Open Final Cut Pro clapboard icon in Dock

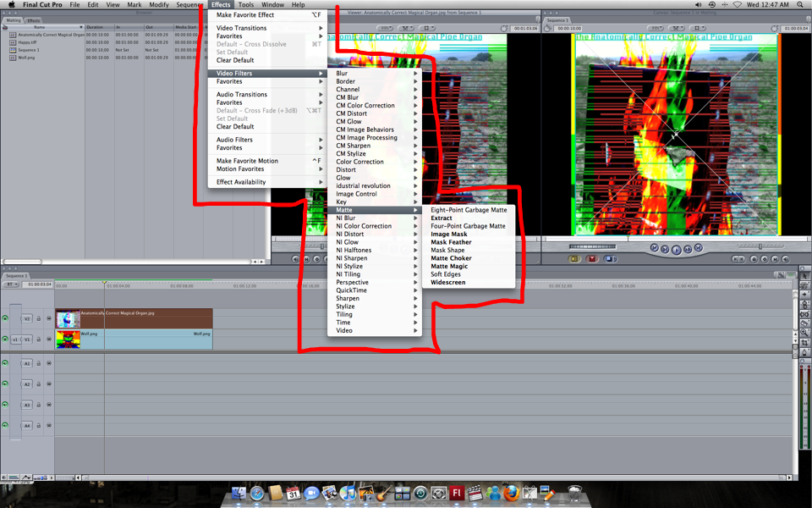[475, 493]
